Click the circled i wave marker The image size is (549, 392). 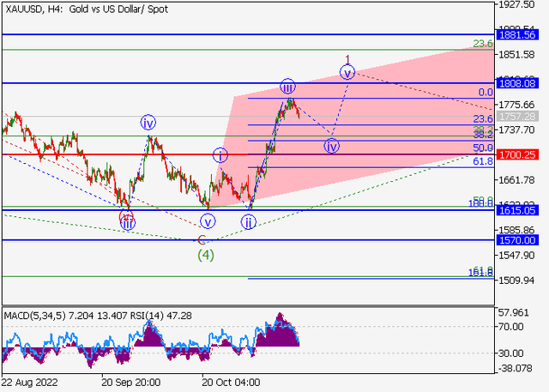(x=220, y=155)
